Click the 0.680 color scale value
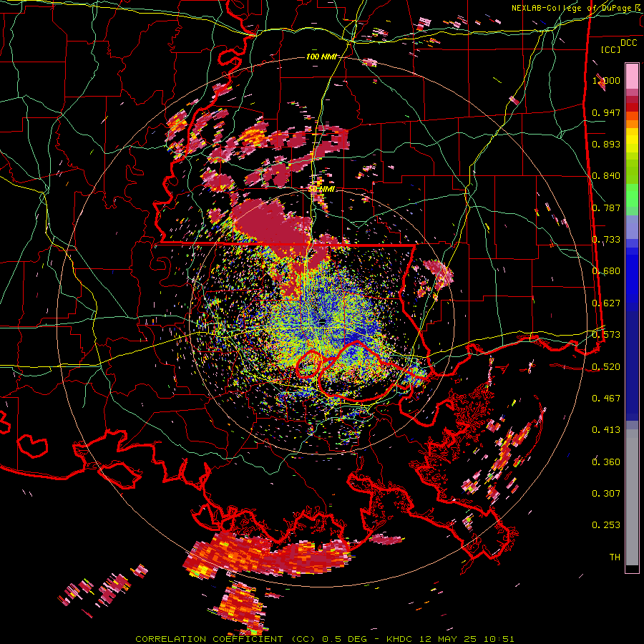Image resolution: width=644 pixels, height=644 pixels. (x=606, y=271)
